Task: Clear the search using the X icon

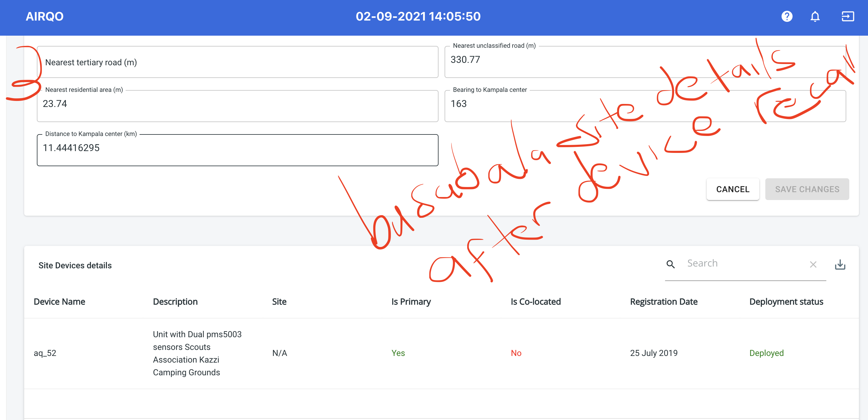Action: (x=813, y=264)
